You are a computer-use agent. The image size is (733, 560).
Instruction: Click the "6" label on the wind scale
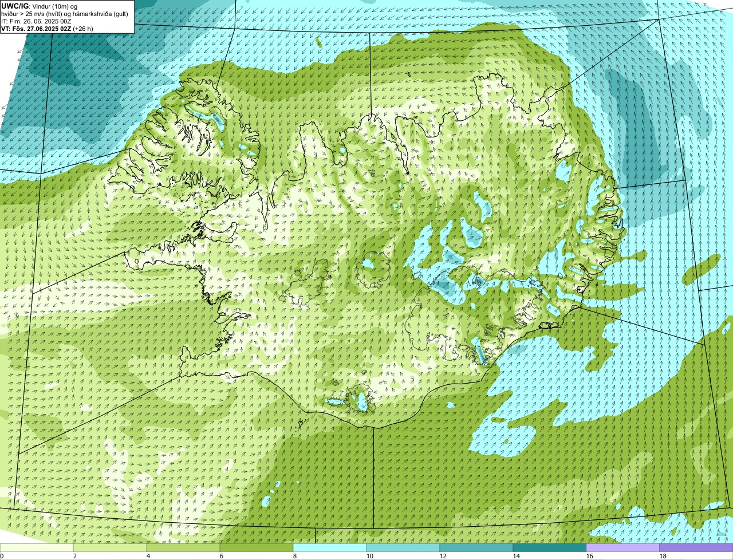[x=222, y=556]
